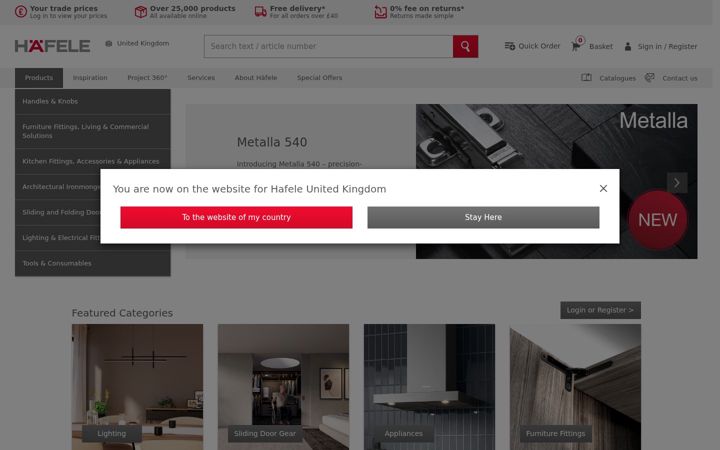Click the red search magnifier button
The image size is (720, 450).
pyautogui.click(x=465, y=46)
